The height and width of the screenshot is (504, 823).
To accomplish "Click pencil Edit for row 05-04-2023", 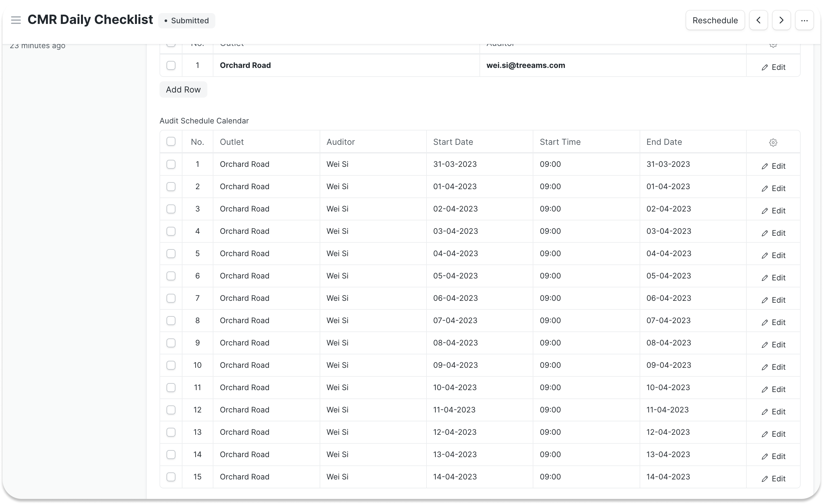I will click(x=773, y=278).
